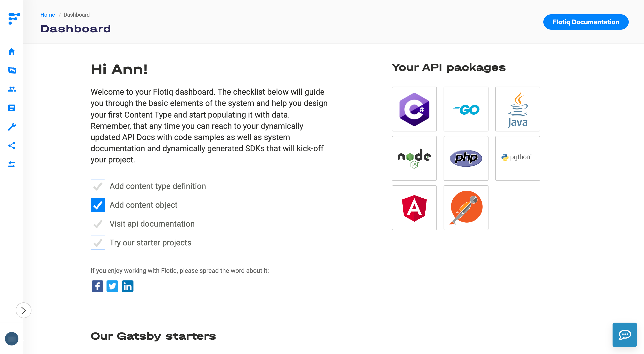Click the share sidebar icon
This screenshot has width=644, height=354.
(x=12, y=145)
